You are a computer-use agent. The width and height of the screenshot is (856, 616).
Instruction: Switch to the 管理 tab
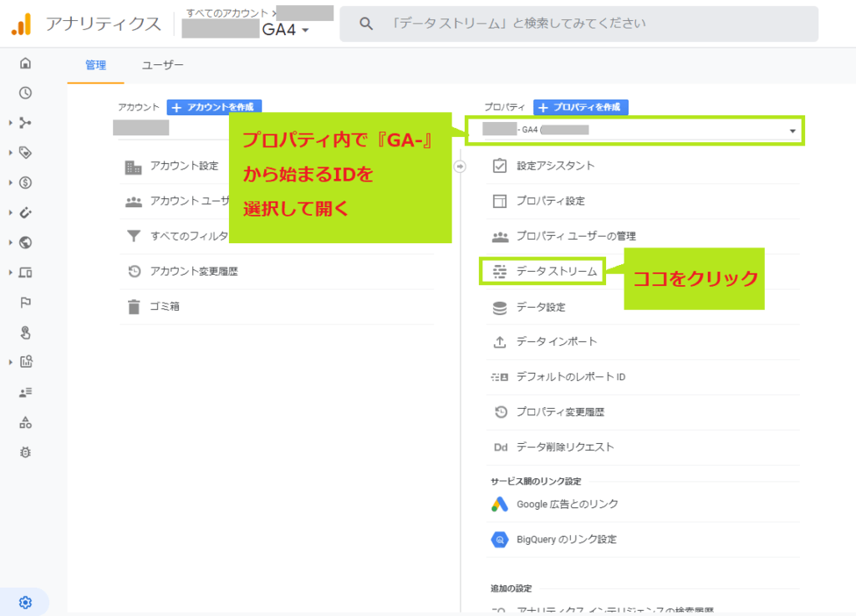(x=95, y=65)
